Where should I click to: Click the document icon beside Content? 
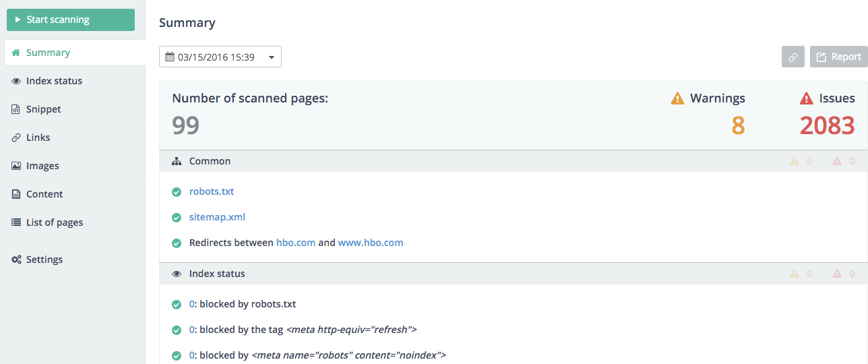click(16, 194)
